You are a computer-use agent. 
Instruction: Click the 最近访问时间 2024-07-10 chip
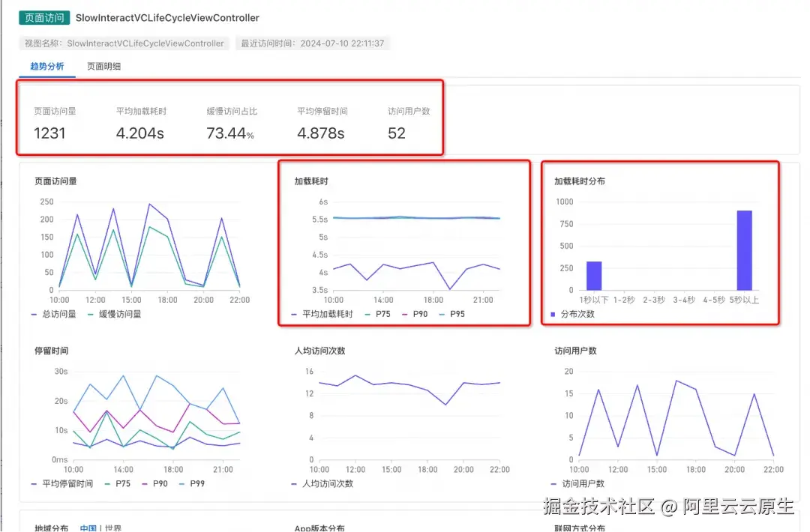(x=313, y=43)
